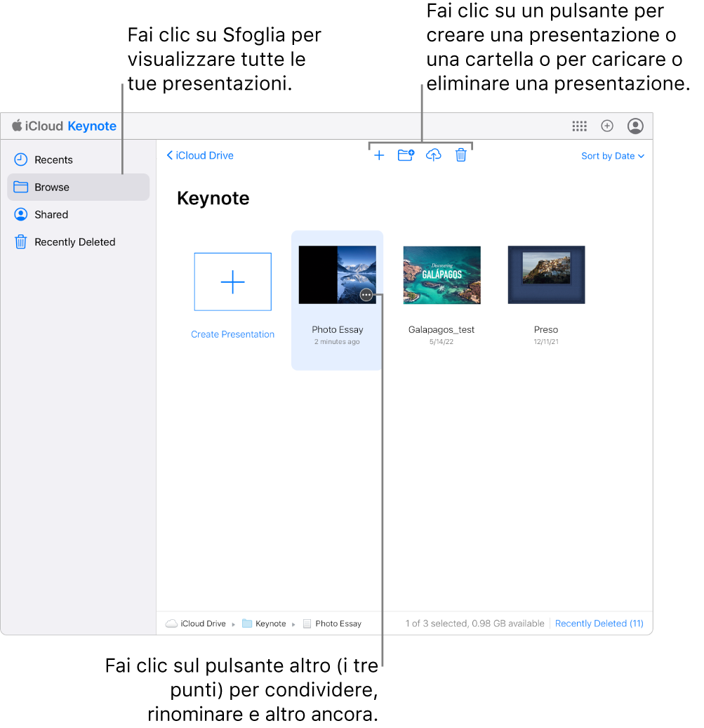Select the Galapagos_test thumbnail

[x=441, y=275]
